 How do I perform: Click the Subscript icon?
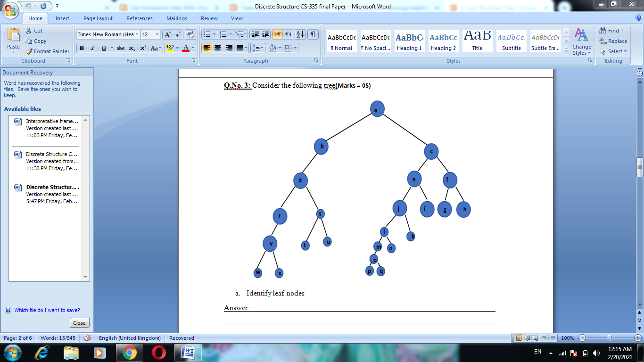(x=131, y=48)
